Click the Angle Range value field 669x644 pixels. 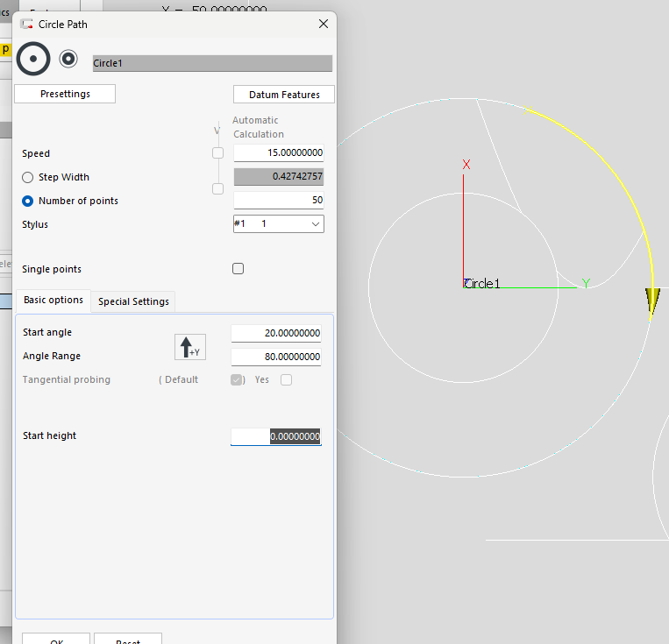pos(275,357)
